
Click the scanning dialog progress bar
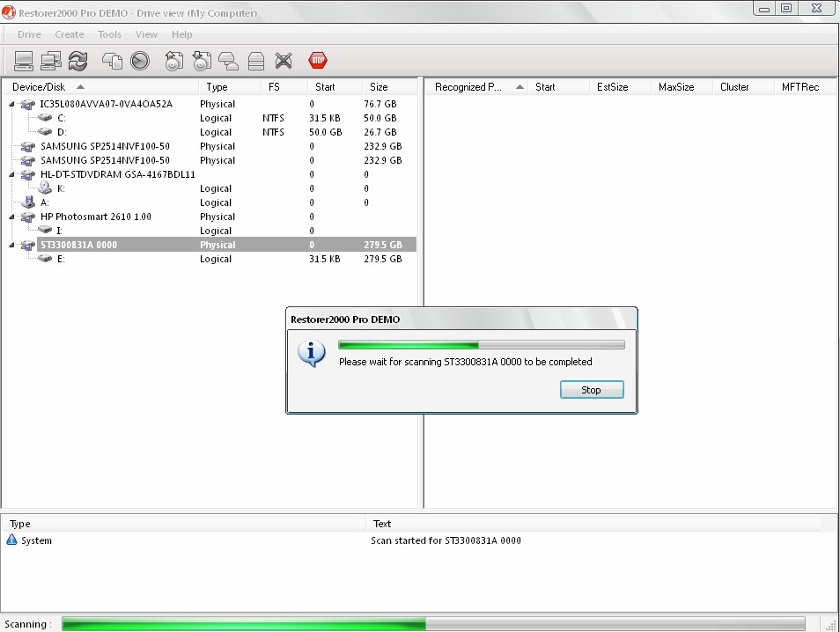481,345
